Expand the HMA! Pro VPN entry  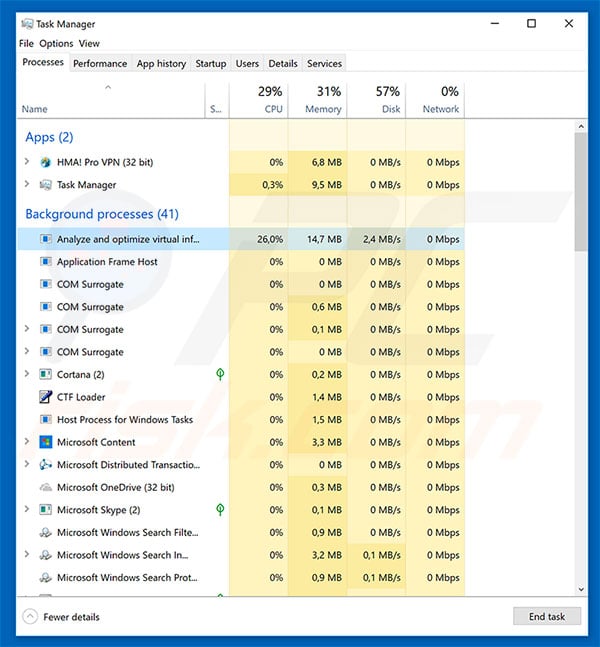click(x=27, y=162)
